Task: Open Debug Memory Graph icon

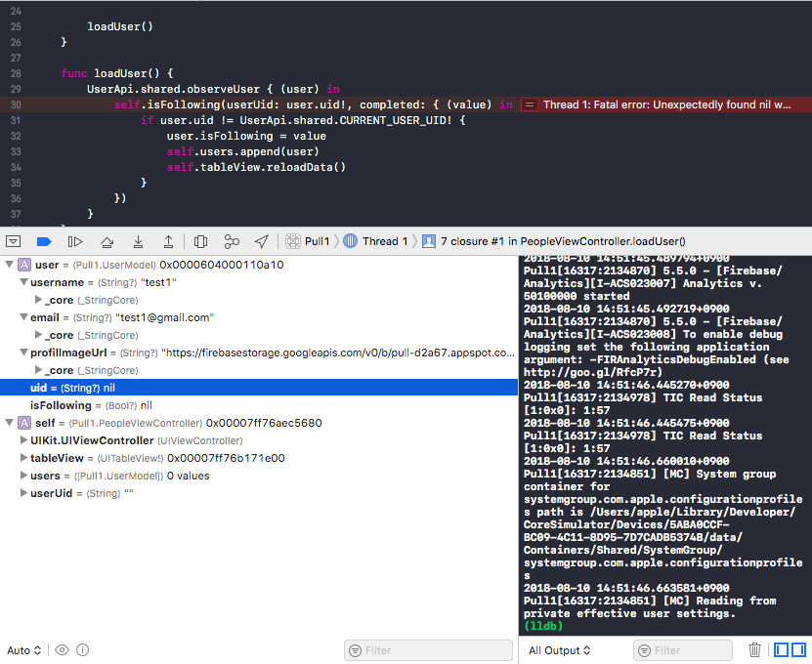Action: (232, 241)
